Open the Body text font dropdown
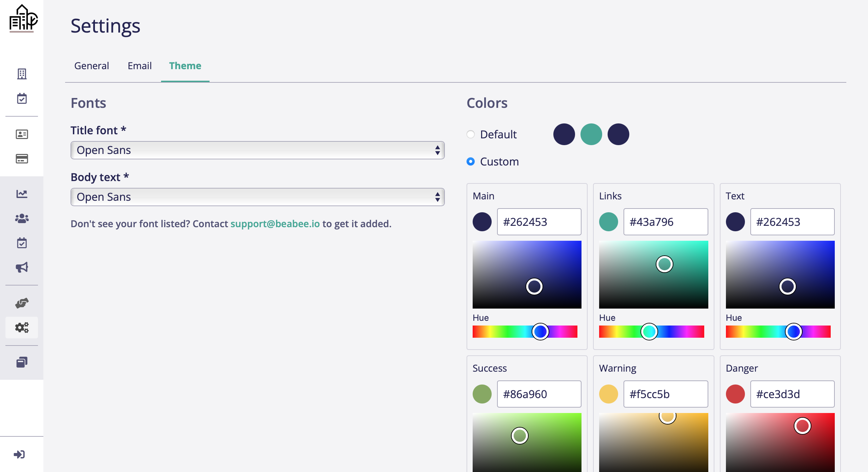 tap(257, 197)
